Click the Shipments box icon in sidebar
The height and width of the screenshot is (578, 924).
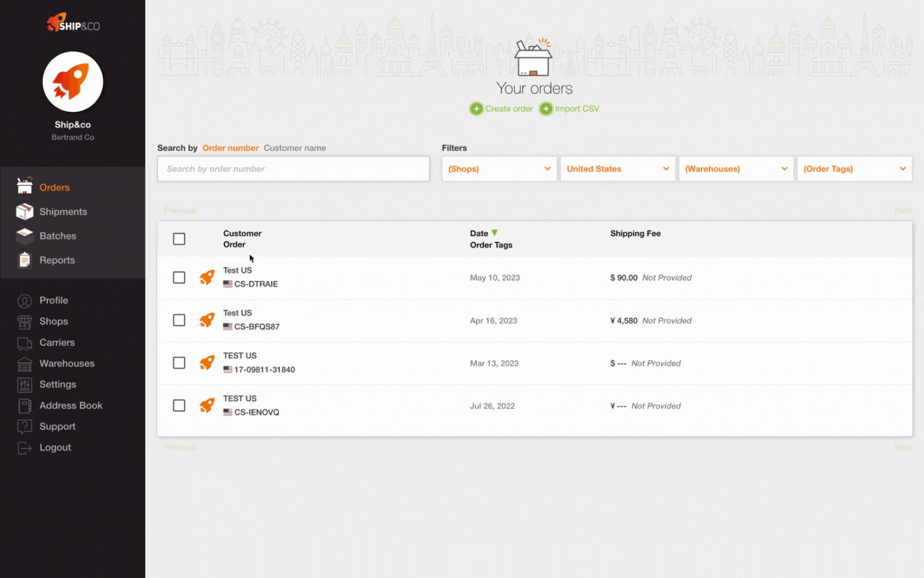25,211
